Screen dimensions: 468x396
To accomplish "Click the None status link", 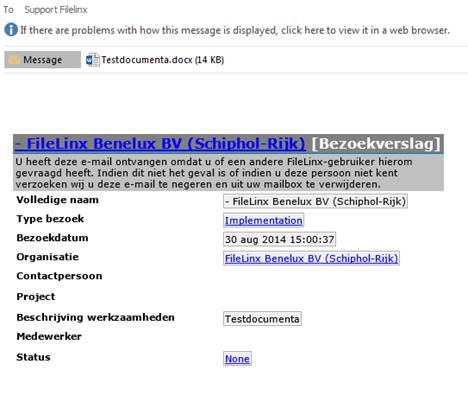I will point(237,359).
